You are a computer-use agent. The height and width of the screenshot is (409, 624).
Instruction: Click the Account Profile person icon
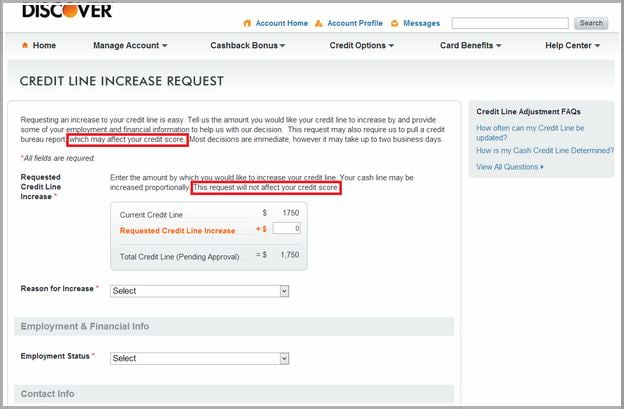point(318,23)
